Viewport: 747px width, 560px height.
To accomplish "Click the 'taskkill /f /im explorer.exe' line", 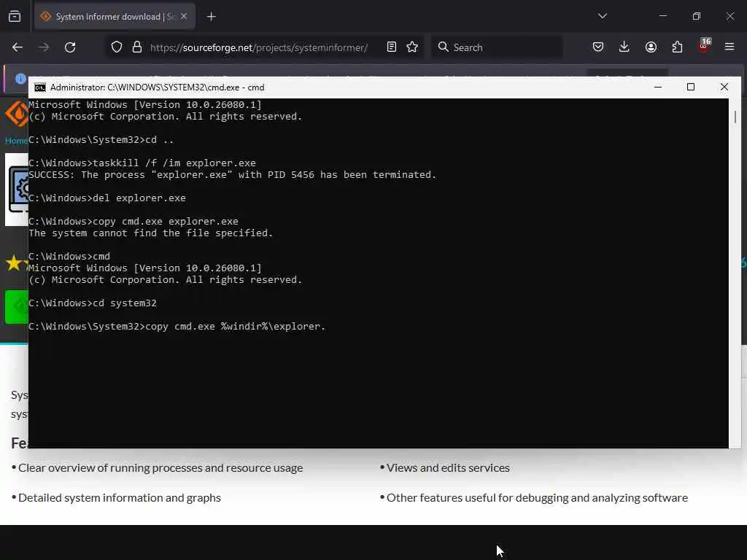I will pyautogui.click(x=142, y=163).
